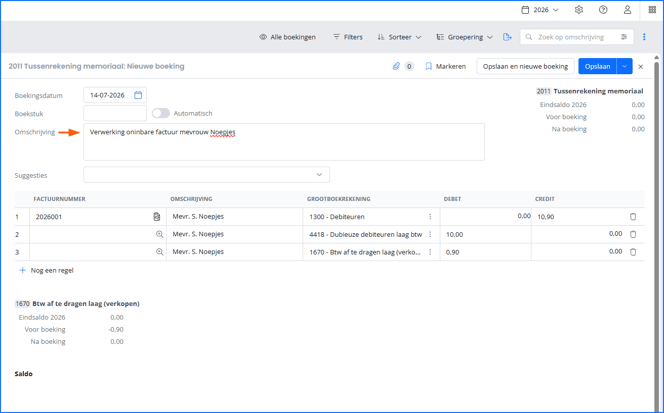Click Opslaan en nieuwe boeking
The image size is (664, 413).
coord(525,67)
